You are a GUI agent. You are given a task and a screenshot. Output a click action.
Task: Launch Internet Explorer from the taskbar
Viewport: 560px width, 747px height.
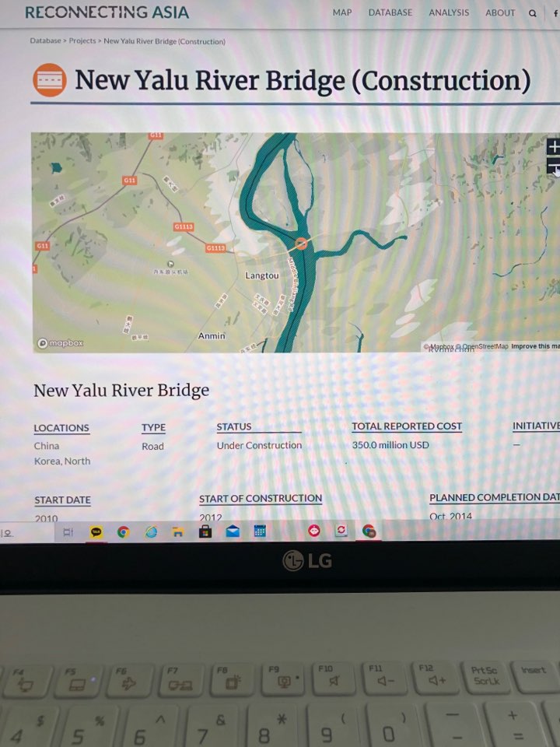(x=151, y=531)
